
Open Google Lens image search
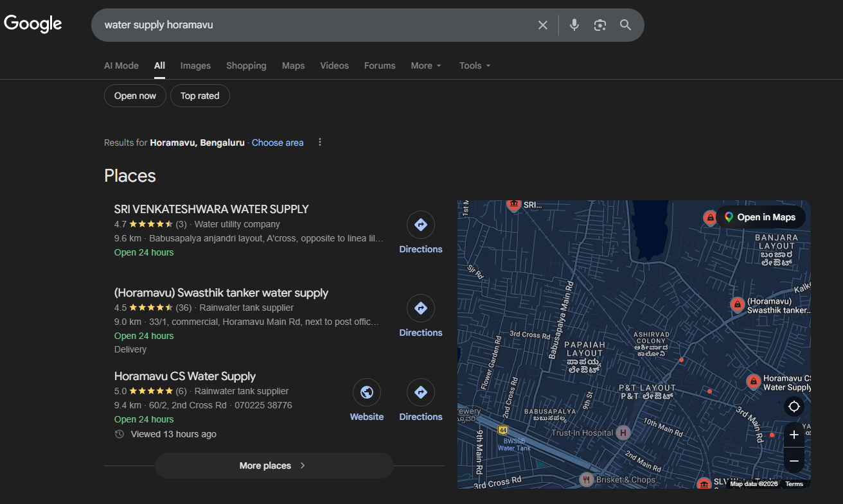600,25
